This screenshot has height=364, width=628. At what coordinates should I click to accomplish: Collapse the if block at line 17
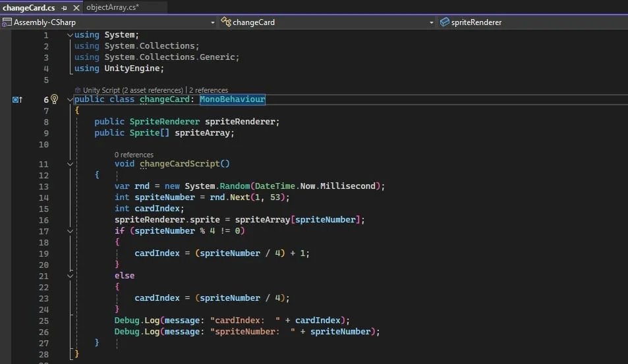coord(70,231)
